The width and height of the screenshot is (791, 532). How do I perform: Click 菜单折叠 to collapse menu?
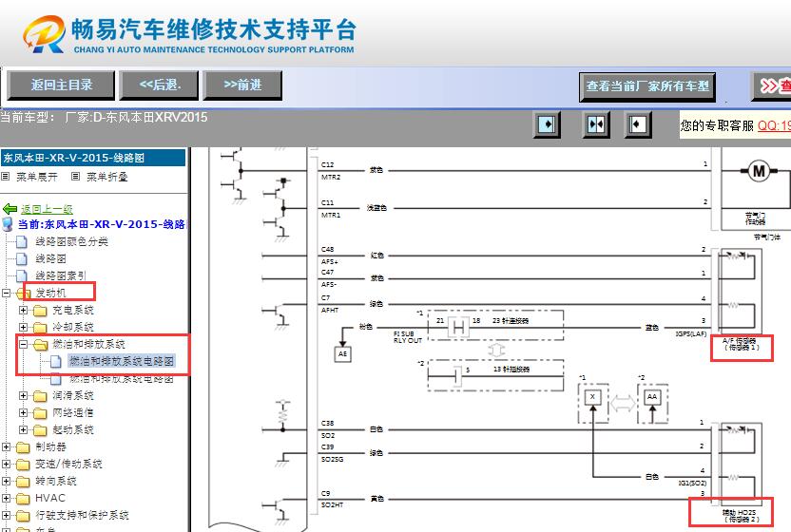click(x=106, y=177)
